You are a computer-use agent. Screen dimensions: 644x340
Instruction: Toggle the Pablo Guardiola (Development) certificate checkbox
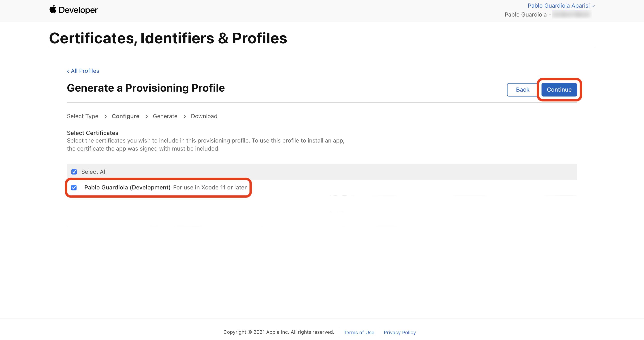coord(74,187)
